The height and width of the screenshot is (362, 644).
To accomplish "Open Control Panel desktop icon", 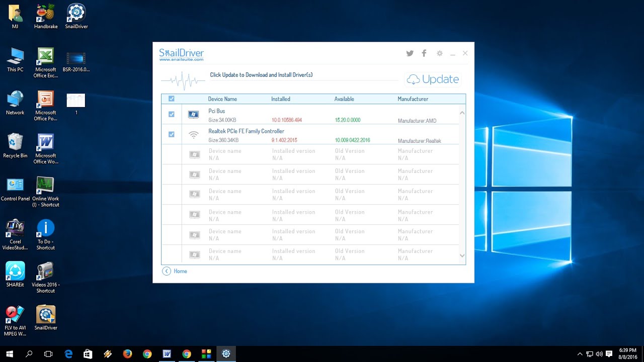I will pyautogui.click(x=15, y=189).
